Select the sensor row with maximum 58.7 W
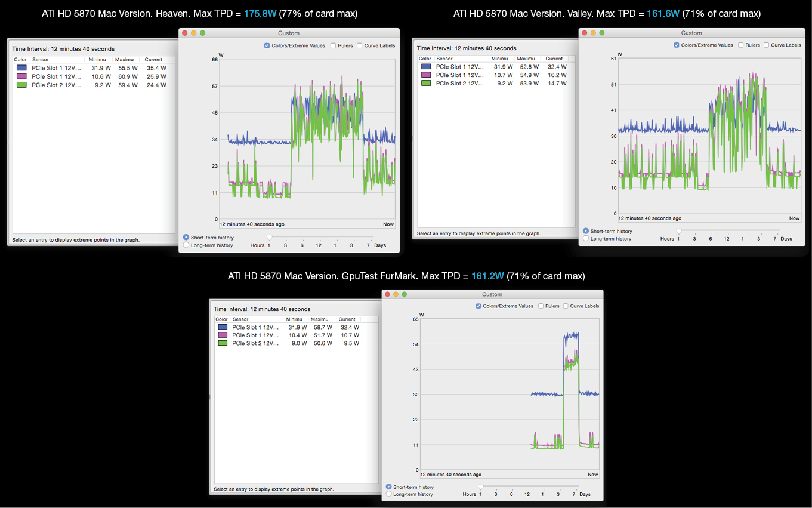 pyautogui.click(x=296, y=327)
